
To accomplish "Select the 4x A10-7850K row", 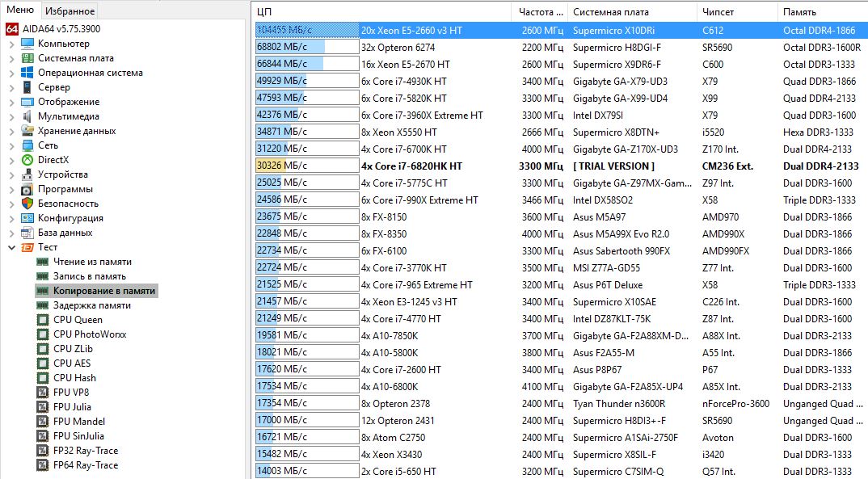I will 560,336.
